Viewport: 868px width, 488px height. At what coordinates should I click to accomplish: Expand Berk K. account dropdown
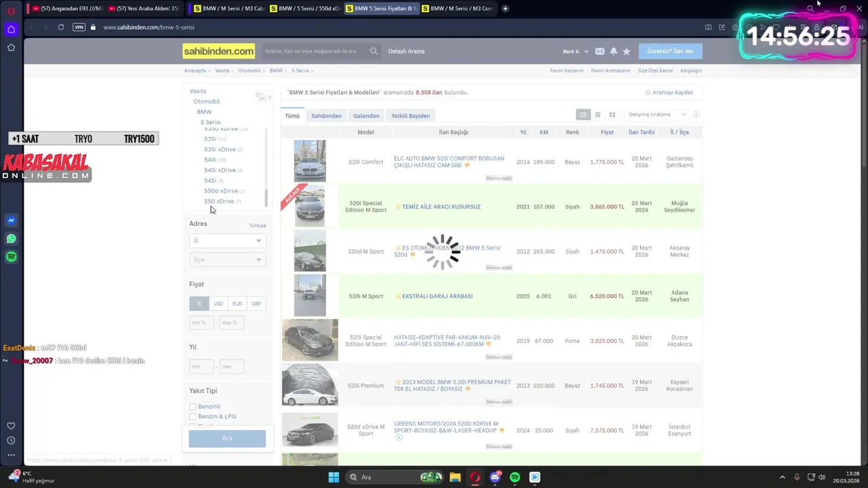click(576, 52)
